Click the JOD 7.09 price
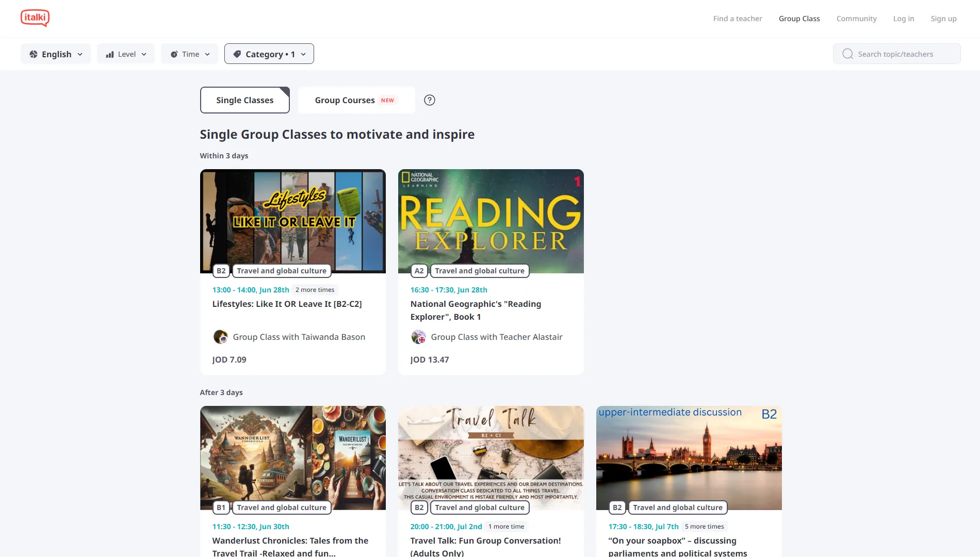This screenshot has height=557, width=980. click(x=230, y=359)
